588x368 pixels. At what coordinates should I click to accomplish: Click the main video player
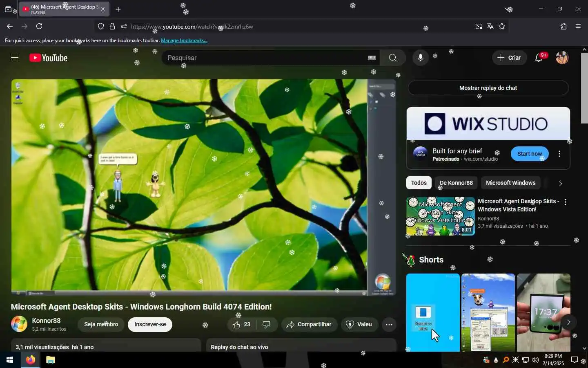coord(203,187)
